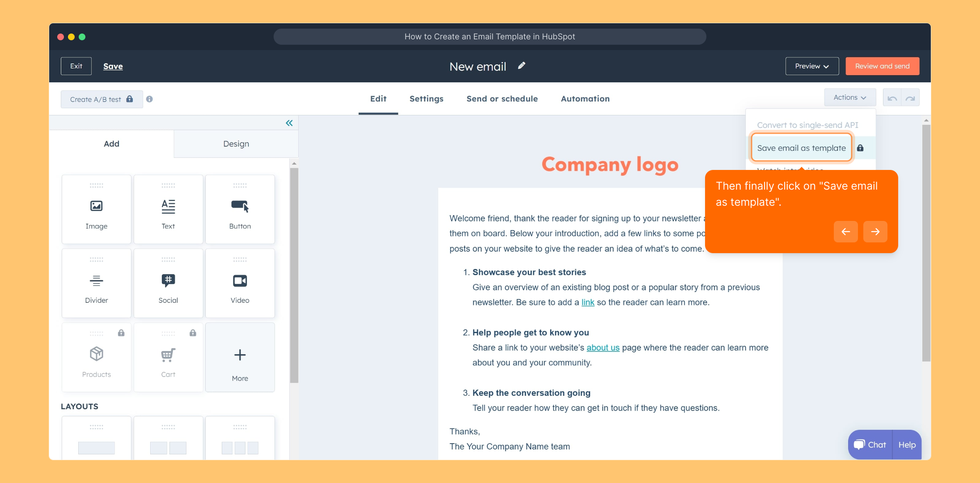Click the pencil icon to rename email
The width and height of the screenshot is (980, 483).
click(521, 66)
